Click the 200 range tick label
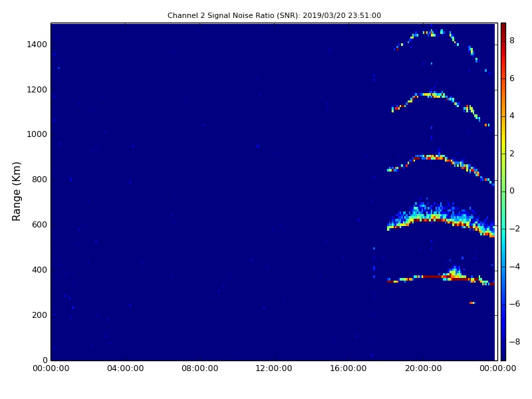The height and width of the screenshot is (399, 532). pos(39,315)
